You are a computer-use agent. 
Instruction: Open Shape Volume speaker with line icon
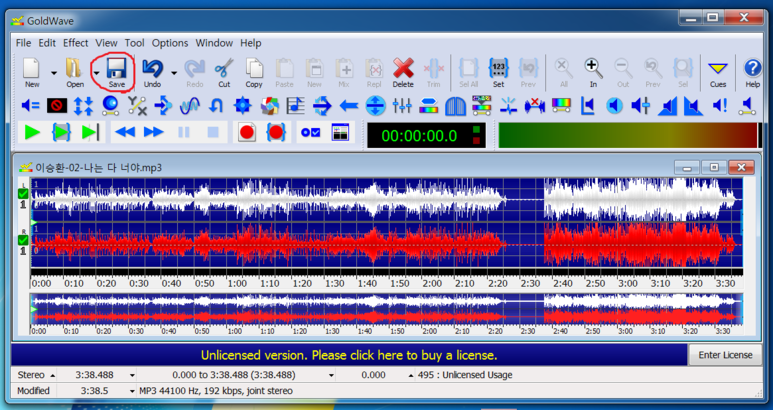[x=747, y=105]
